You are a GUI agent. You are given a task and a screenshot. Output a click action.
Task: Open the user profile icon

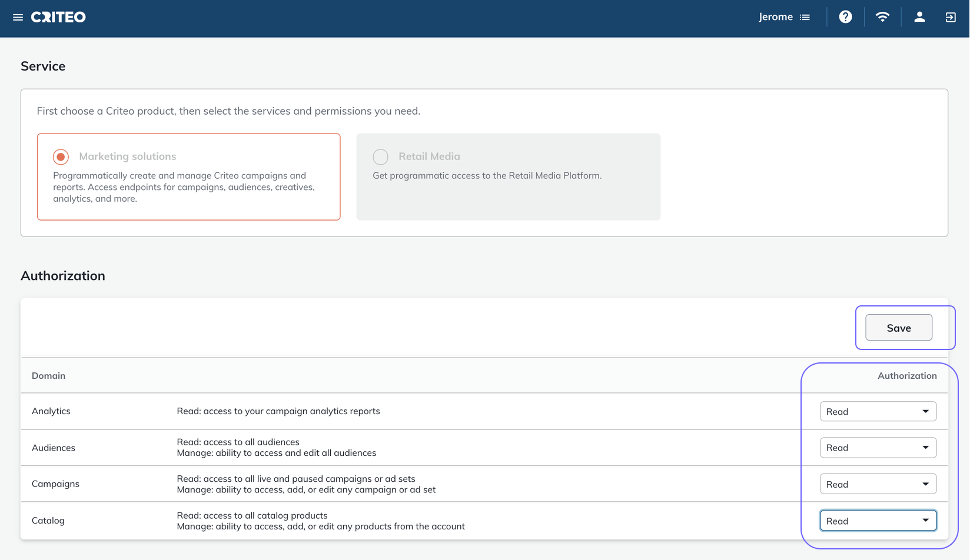coord(919,17)
